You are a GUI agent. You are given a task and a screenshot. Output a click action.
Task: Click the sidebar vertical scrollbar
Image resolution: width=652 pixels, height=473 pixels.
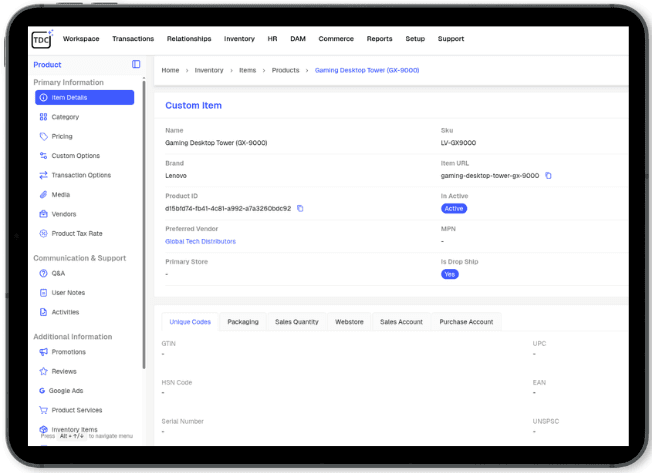click(144, 224)
